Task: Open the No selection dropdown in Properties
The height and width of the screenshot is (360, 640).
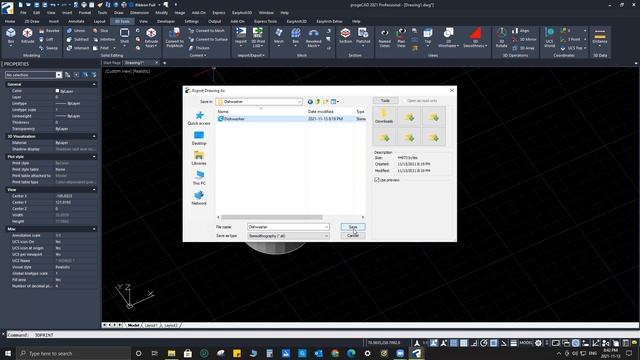Action: [x=59, y=75]
